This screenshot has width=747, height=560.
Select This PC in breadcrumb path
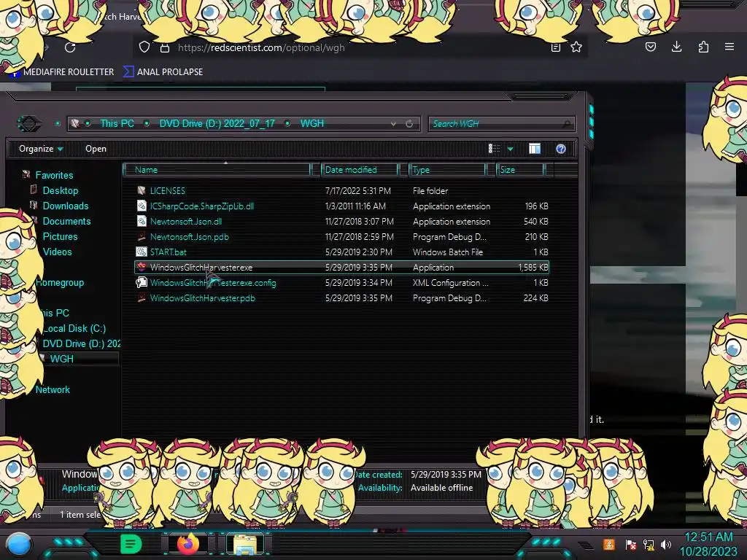click(117, 123)
